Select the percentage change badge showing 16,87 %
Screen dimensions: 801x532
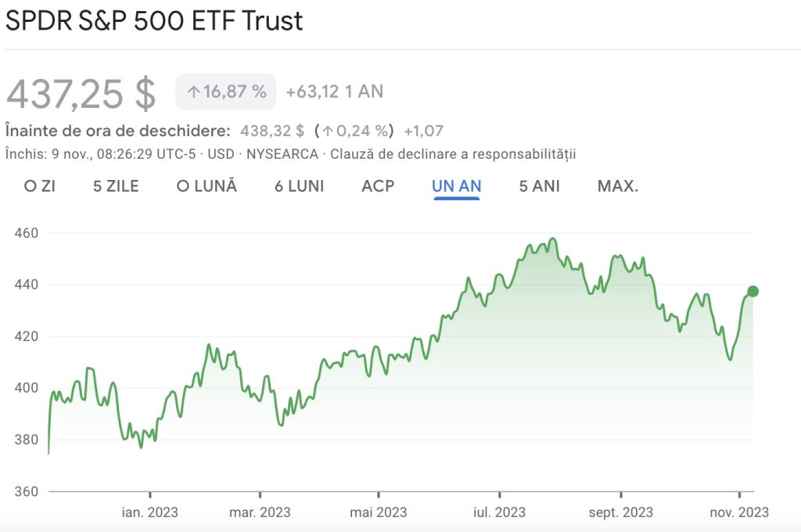point(225,92)
